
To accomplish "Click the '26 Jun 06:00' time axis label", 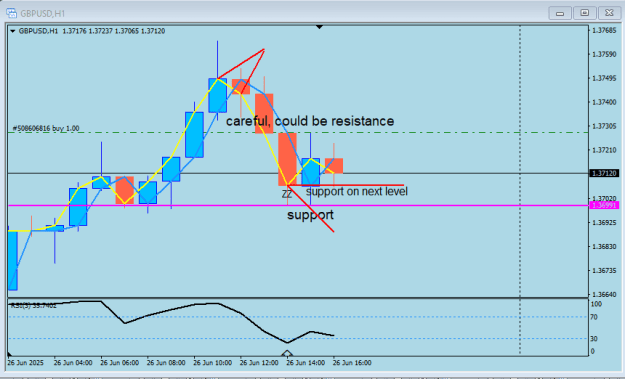I will 120,363.
